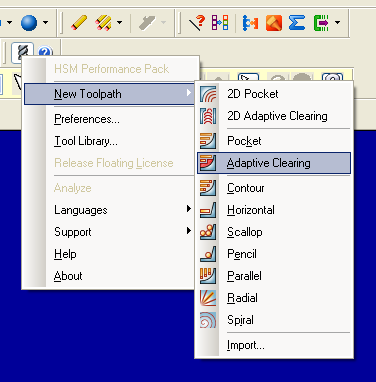Click the blue help question mark icon
The height and width of the screenshot is (382, 376).
[x=45, y=51]
